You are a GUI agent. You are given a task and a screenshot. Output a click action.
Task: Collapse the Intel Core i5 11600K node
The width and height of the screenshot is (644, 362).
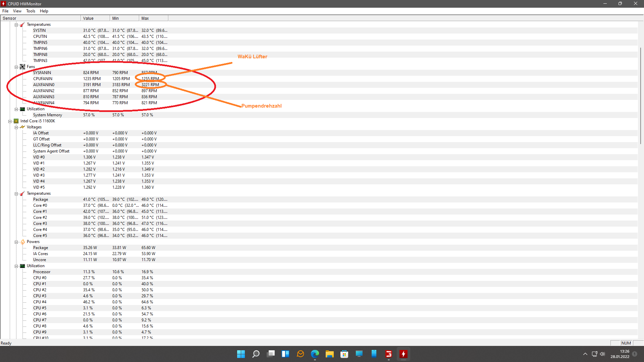(x=10, y=121)
